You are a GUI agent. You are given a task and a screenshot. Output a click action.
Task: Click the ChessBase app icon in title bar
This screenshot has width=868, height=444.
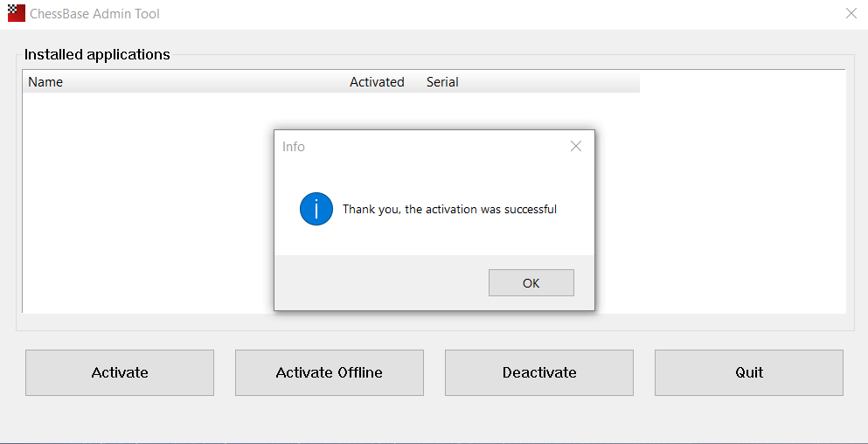click(16, 13)
